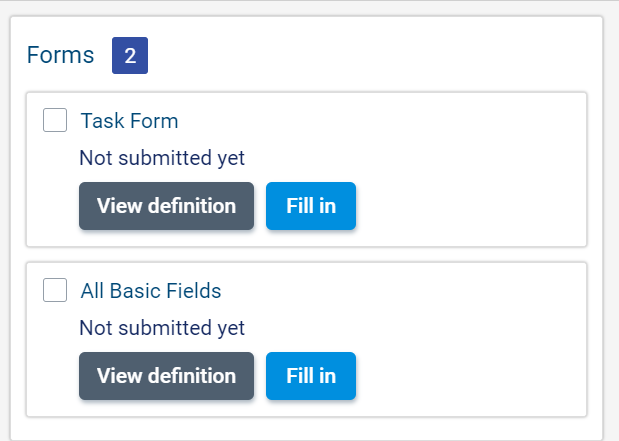Open the All Basic Fields title link
The width and height of the screenshot is (619, 441).
tap(151, 292)
